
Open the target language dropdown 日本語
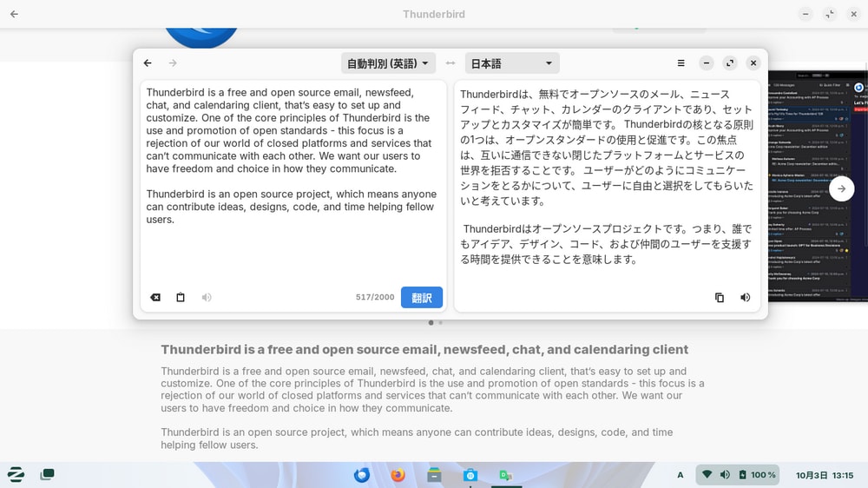tap(511, 63)
